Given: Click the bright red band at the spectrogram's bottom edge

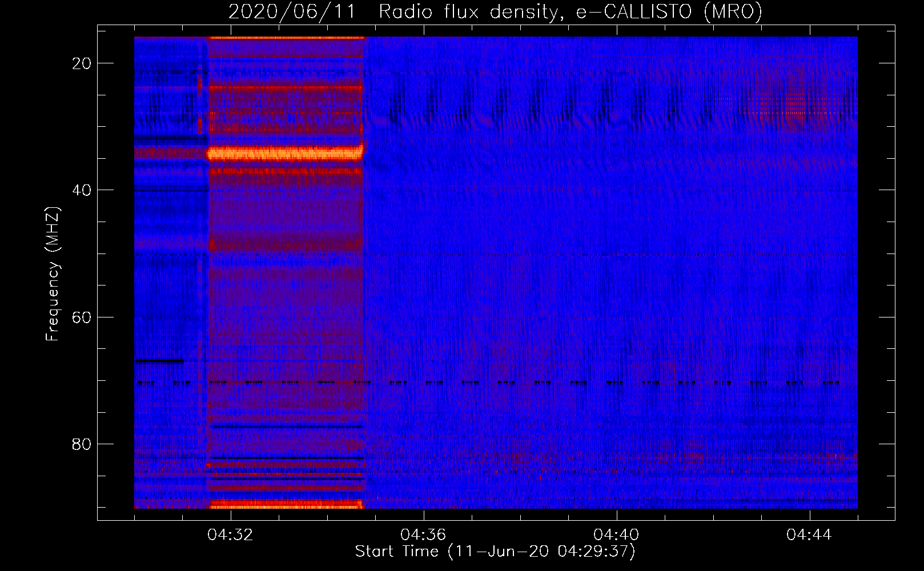Looking at the screenshot, I should (286, 504).
